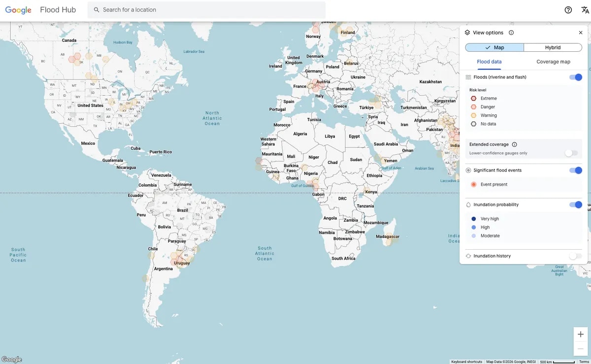Viewport: 591px width, 364px height.
Task: Toggle Significant flood events switch off
Action: (x=576, y=170)
